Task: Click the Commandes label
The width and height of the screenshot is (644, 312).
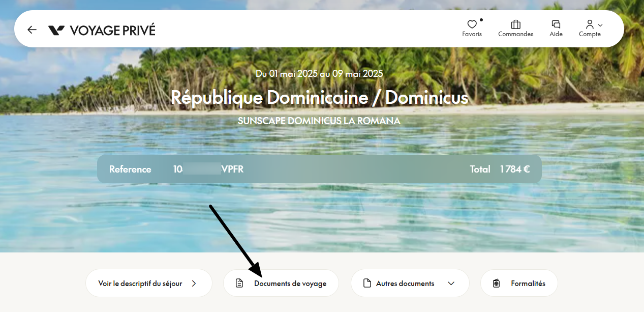Action: [515, 34]
